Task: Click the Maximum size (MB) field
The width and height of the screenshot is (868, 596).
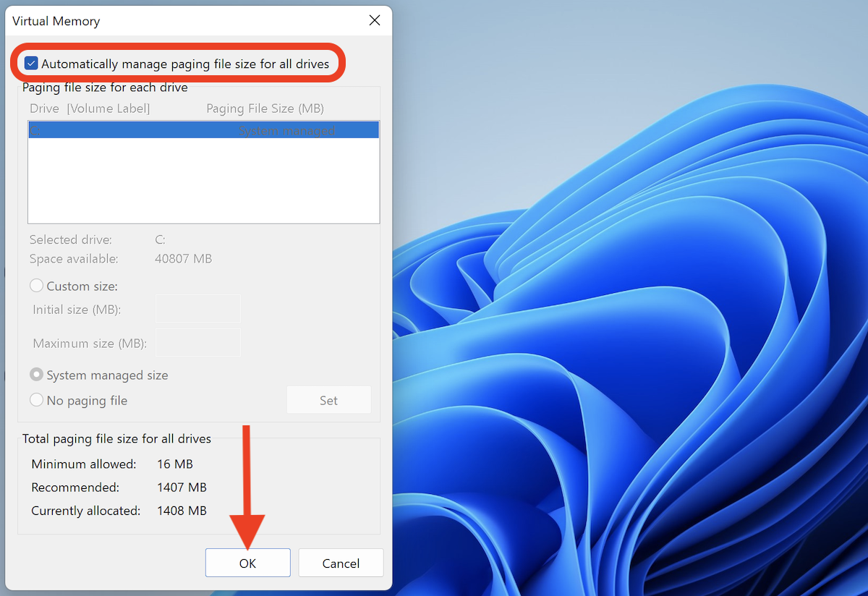Action: click(x=198, y=343)
